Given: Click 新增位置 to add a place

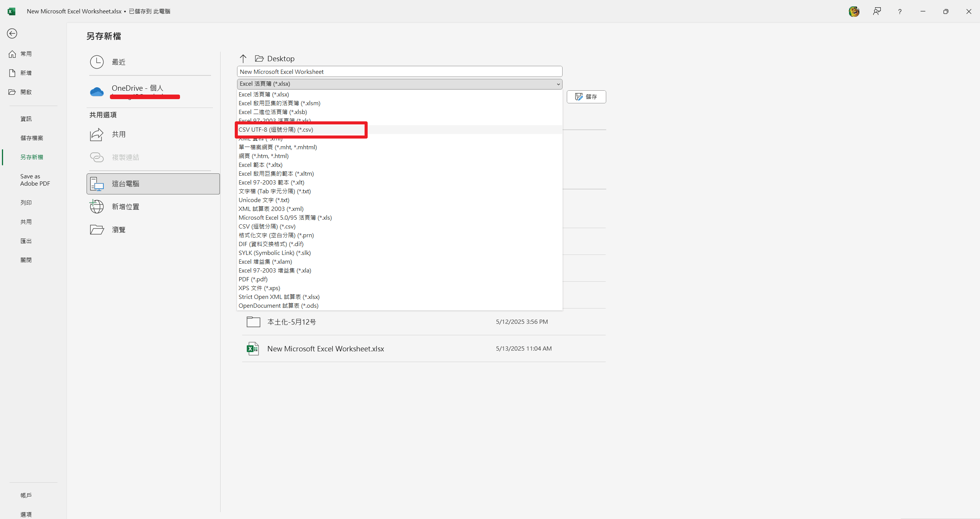Looking at the screenshot, I should click(153, 207).
